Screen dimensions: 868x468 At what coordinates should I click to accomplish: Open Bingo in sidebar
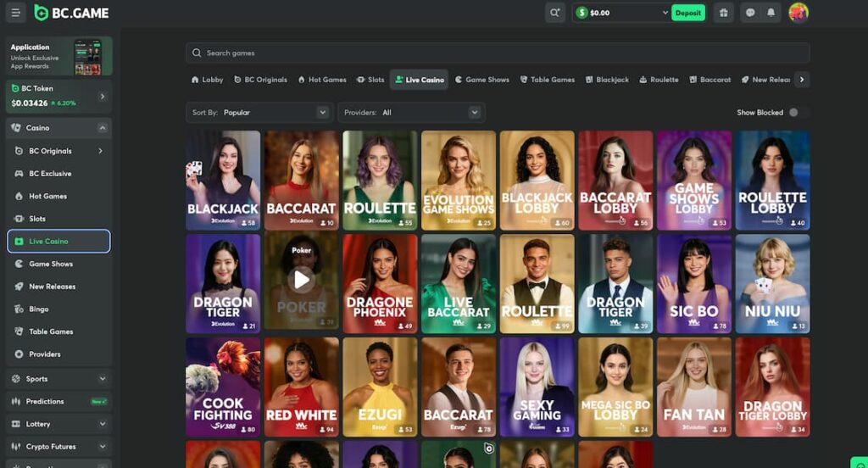pos(58,309)
